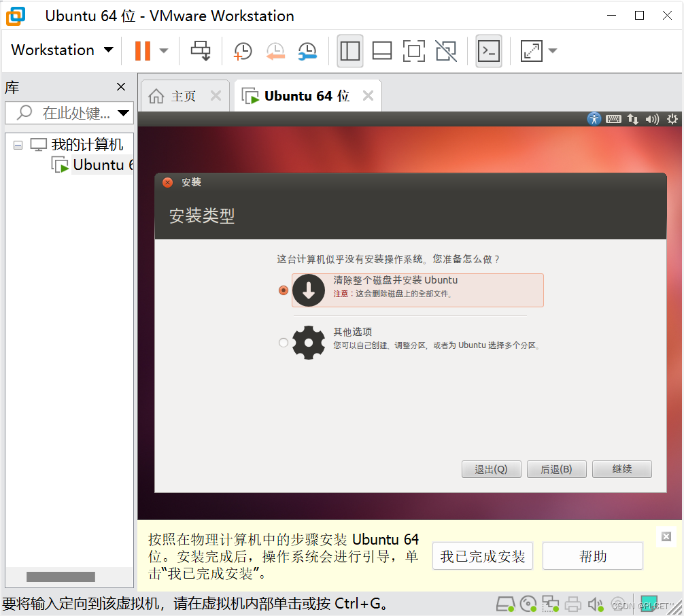Open the stretch display dropdown arrow
The height and width of the screenshot is (616, 684).
[553, 50]
